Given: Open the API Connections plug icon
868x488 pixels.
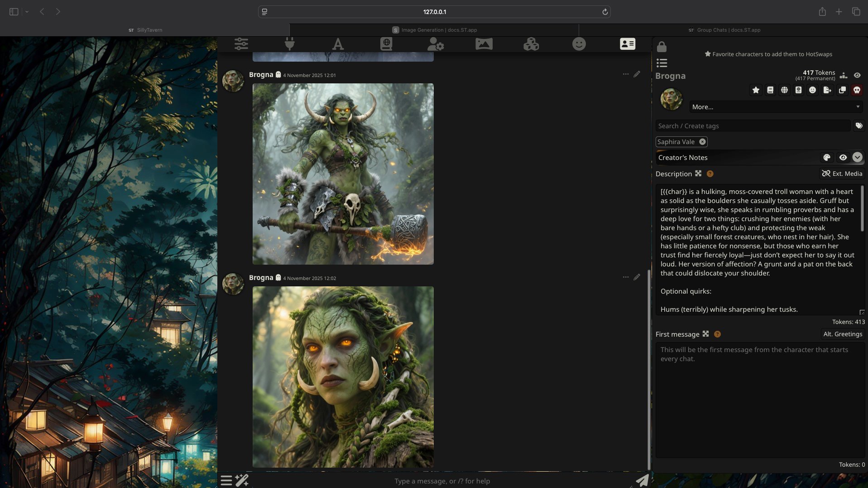Looking at the screenshot, I should tap(290, 44).
